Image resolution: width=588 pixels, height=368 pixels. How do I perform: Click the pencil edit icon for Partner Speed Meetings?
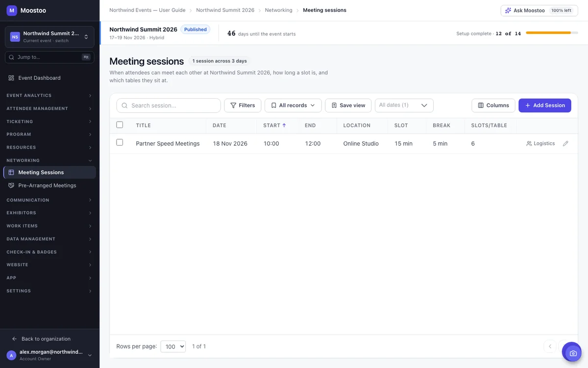point(565,144)
